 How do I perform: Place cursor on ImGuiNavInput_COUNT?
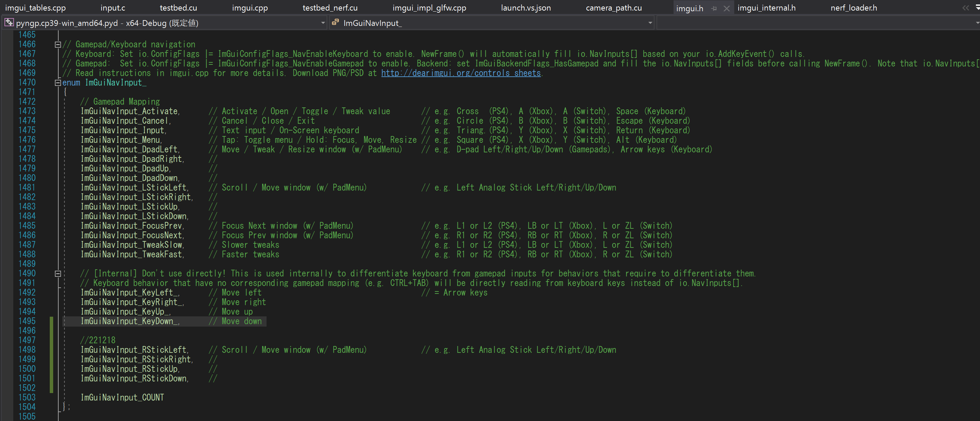coord(122,397)
